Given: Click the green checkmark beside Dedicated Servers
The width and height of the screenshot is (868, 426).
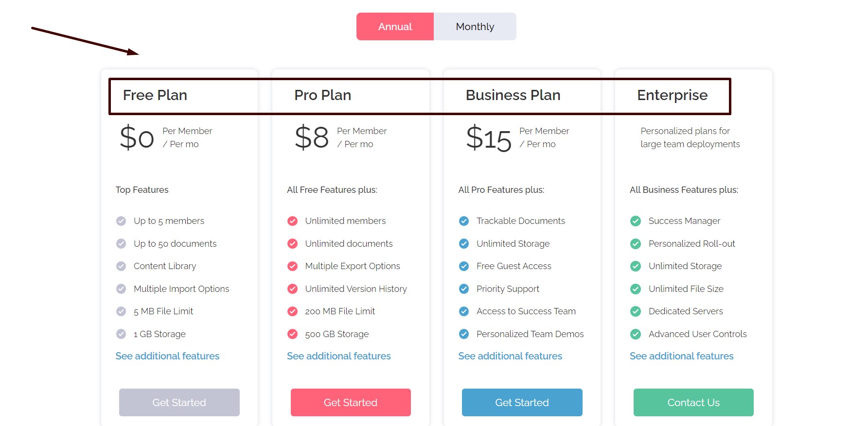Looking at the screenshot, I should click(636, 311).
